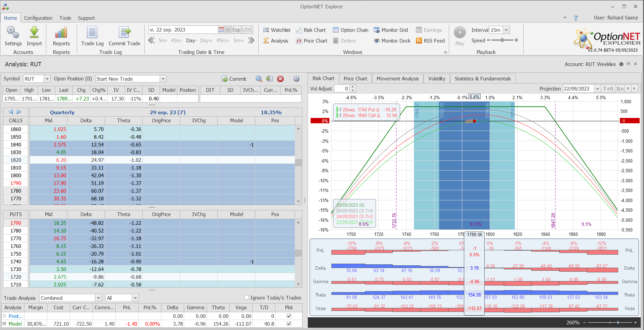Open the Symbol RUT dropdown

click(x=47, y=79)
